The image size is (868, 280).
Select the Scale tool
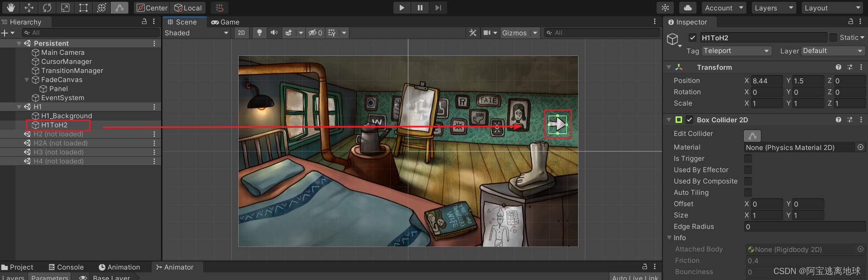click(65, 8)
